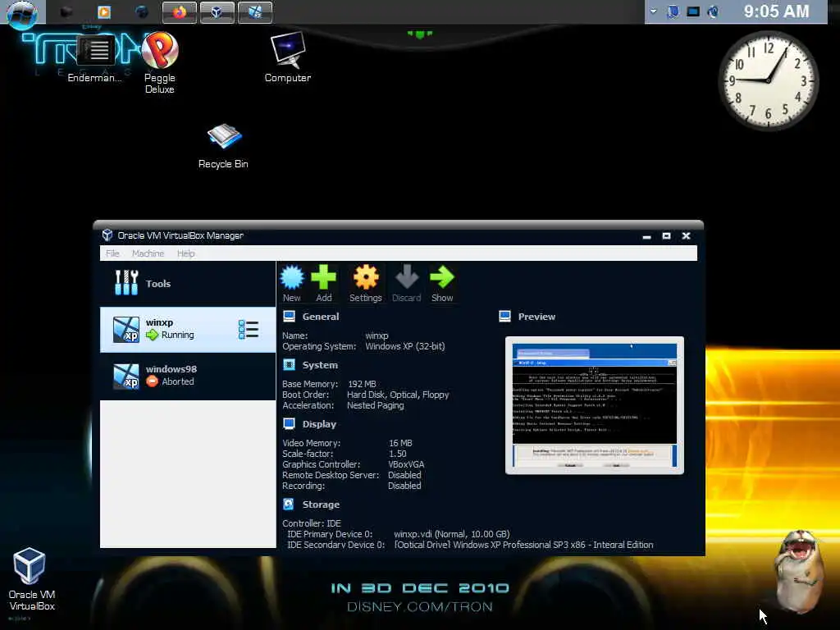
Task: Click the Preview section monitor icon
Action: point(504,316)
